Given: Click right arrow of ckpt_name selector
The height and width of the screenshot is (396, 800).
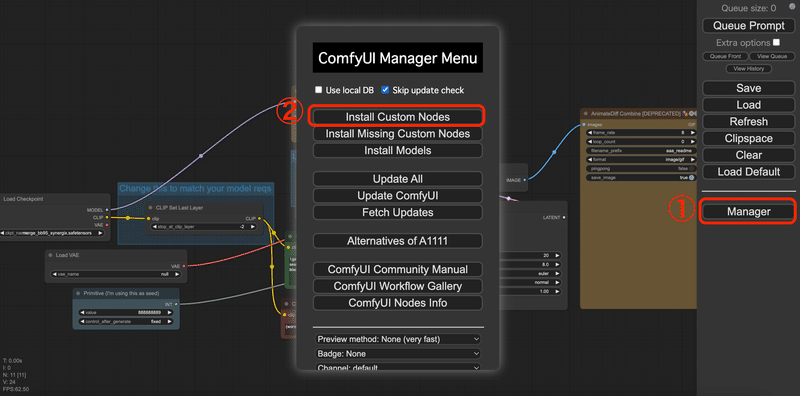Looking at the screenshot, I should pyautogui.click(x=101, y=233).
